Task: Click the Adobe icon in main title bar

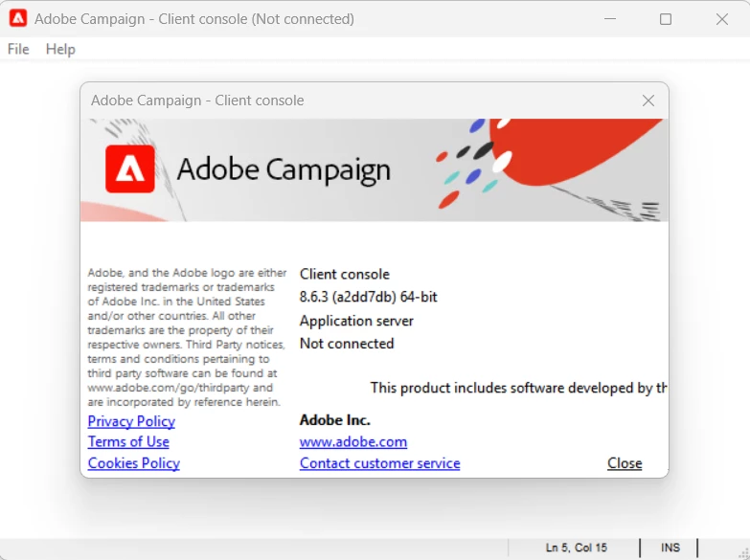Action: (18, 18)
